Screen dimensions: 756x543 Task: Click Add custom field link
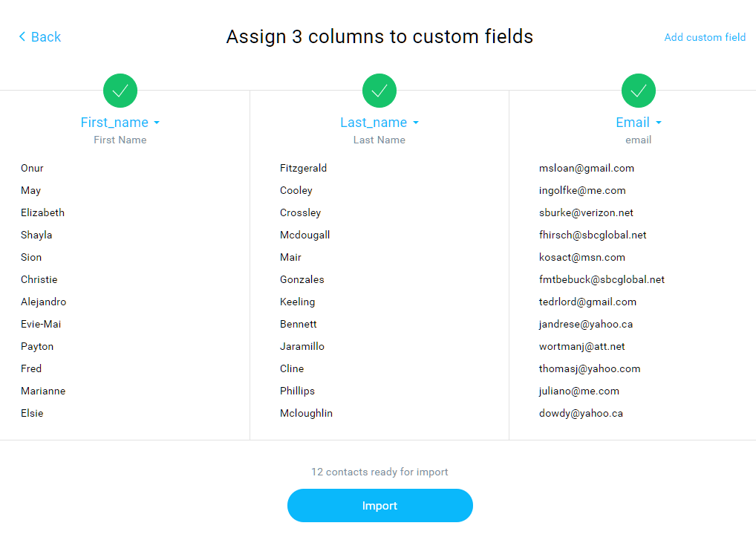point(705,37)
